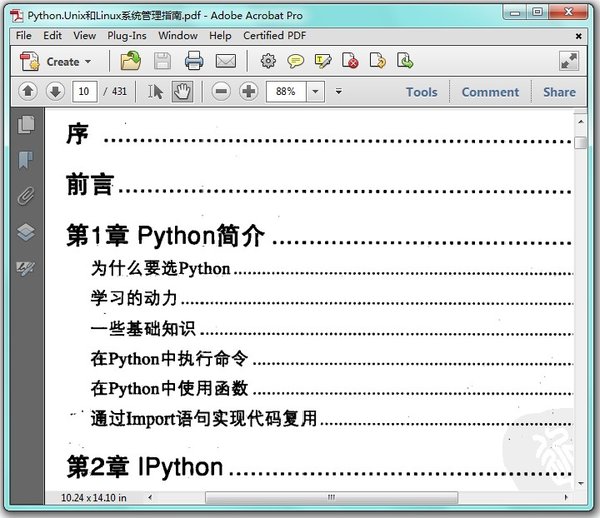This screenshot has width=600, height=518.
Task: Select the text selection cursor tool
Action: (155, 91)
